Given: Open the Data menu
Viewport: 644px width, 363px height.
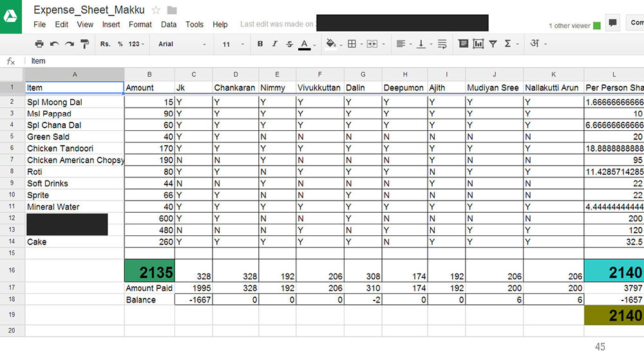Looking at the screenshot, I should (168, 25).
